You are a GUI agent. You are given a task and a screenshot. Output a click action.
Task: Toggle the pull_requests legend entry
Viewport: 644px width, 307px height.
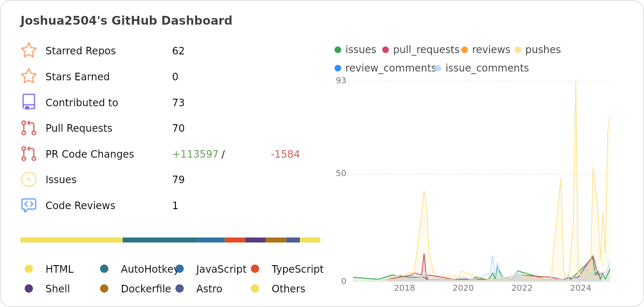[421, 50]
